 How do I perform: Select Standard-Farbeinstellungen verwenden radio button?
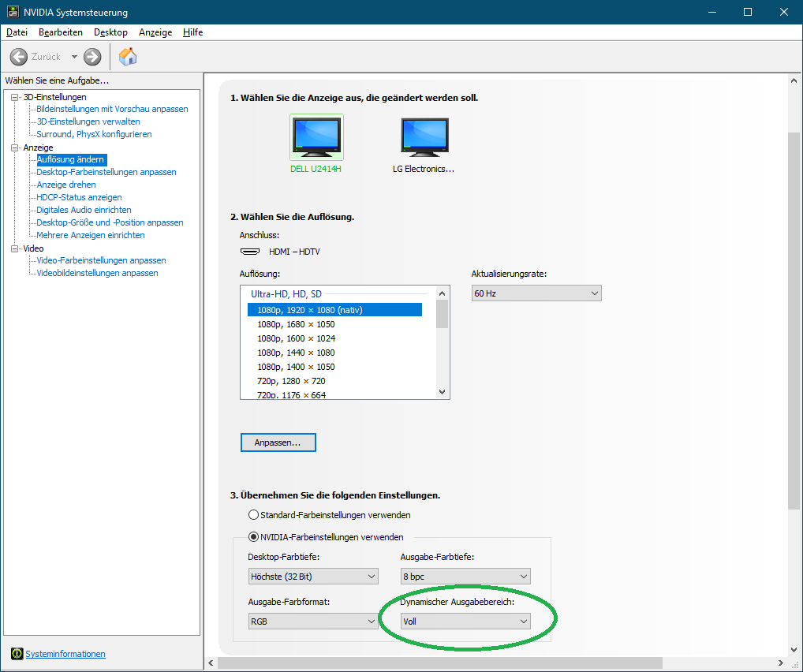[x=253, y=515]
